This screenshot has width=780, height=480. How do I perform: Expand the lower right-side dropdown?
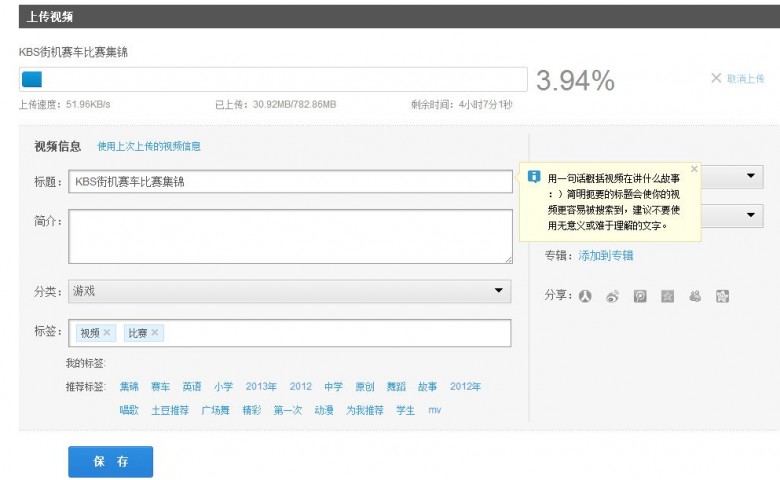751,216
